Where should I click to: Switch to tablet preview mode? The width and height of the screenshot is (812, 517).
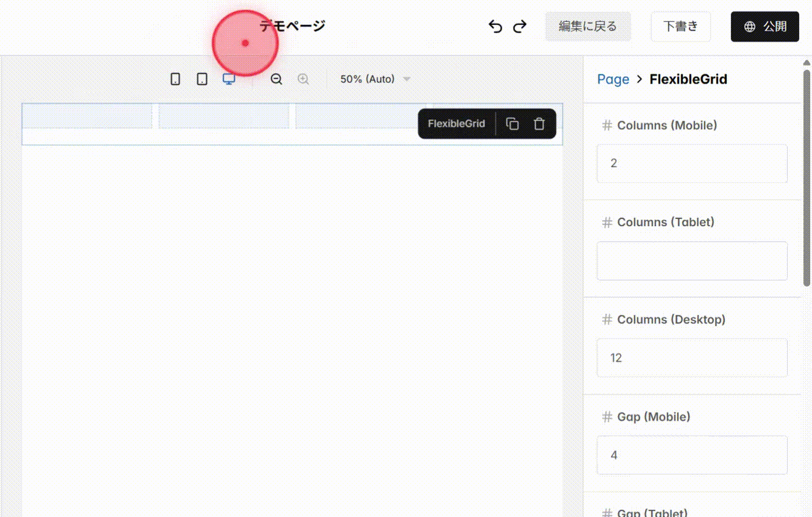[x=201, y=79]
